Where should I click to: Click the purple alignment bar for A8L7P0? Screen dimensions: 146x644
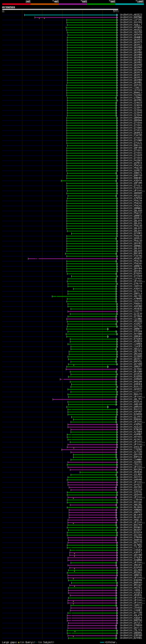85,400
